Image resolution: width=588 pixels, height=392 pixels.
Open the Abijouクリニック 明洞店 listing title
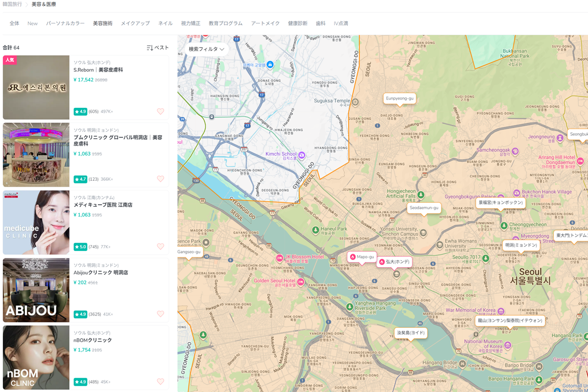point(100,272)
